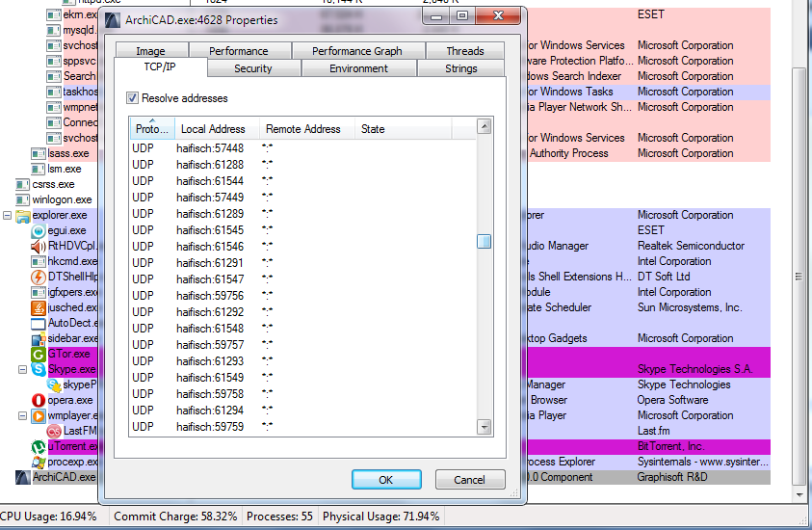
Task: Select the haifisch:59756 connection row
Action: 303,296
